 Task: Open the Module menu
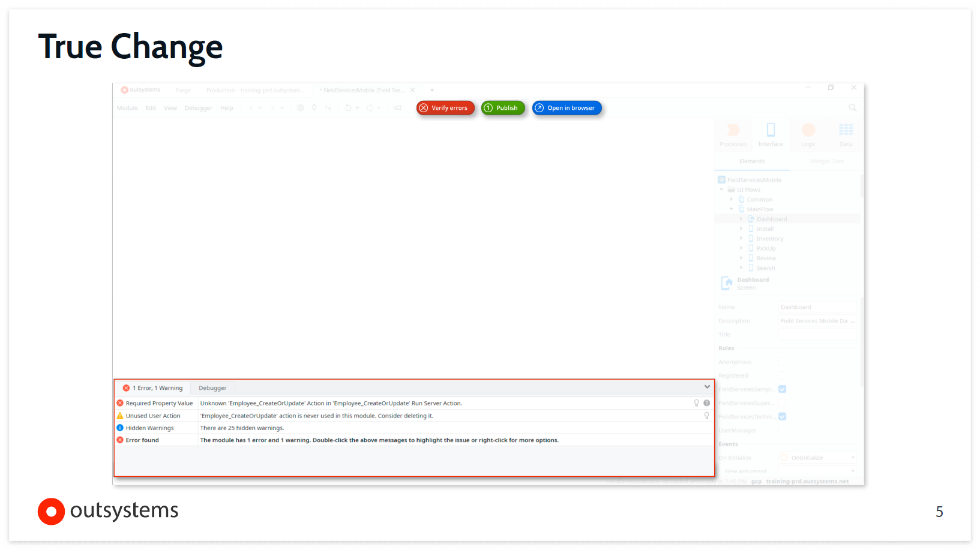pos(127,108)
